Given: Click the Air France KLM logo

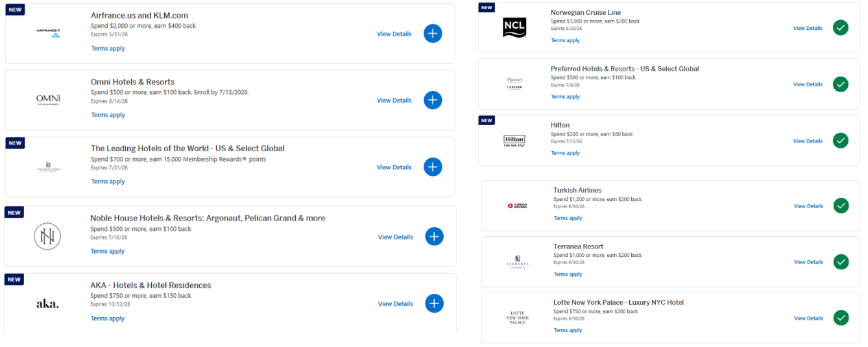Looking at the screenshot, I should point(48,32).
